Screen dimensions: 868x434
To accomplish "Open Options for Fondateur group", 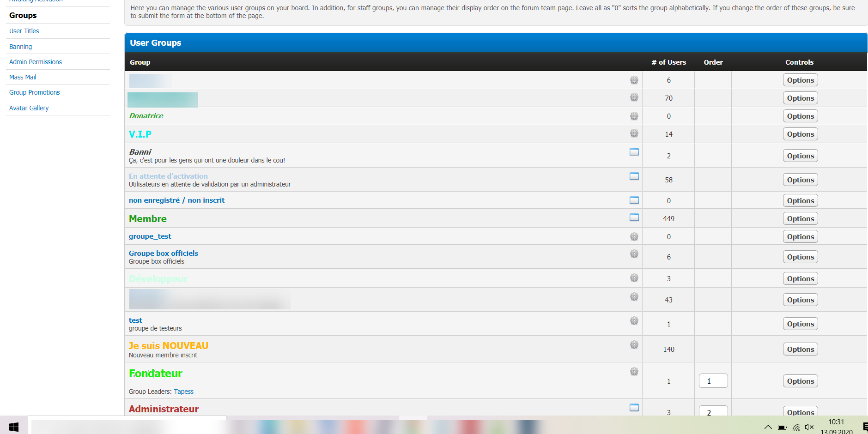I will pos(801,381).
